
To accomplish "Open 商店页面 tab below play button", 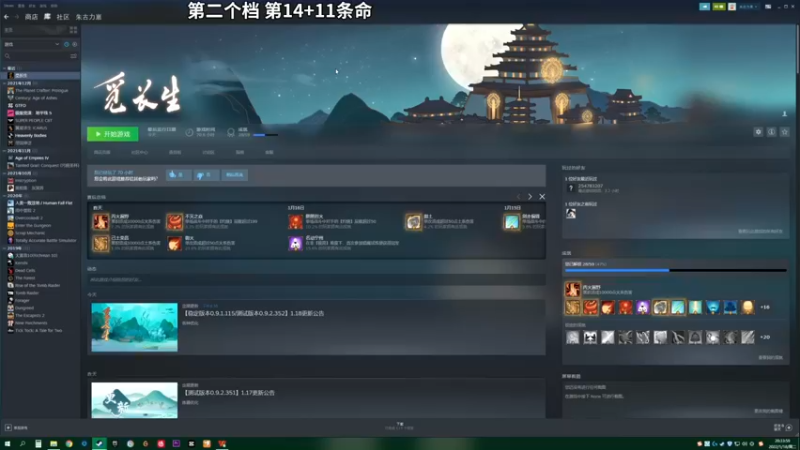I will 102,153.
